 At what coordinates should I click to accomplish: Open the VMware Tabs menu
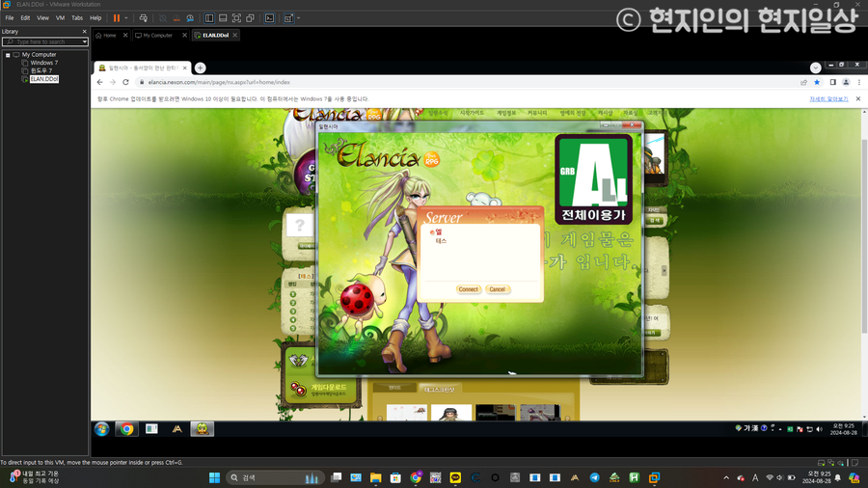77,18
